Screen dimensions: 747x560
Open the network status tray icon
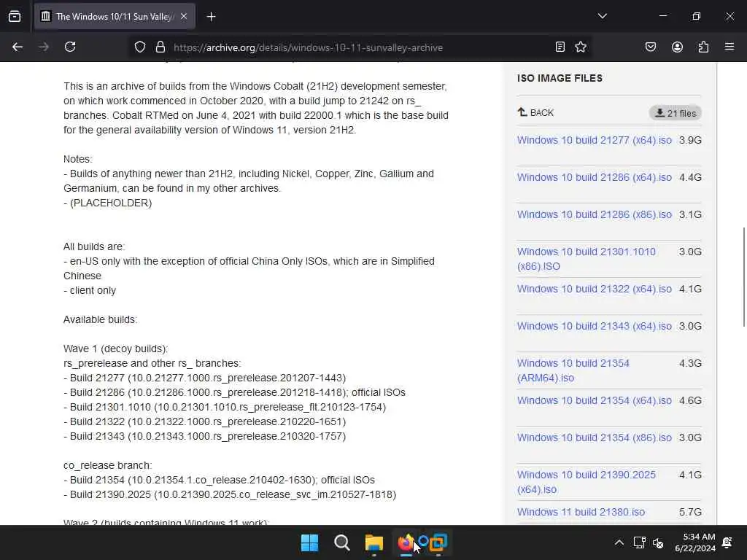point(639,542)
